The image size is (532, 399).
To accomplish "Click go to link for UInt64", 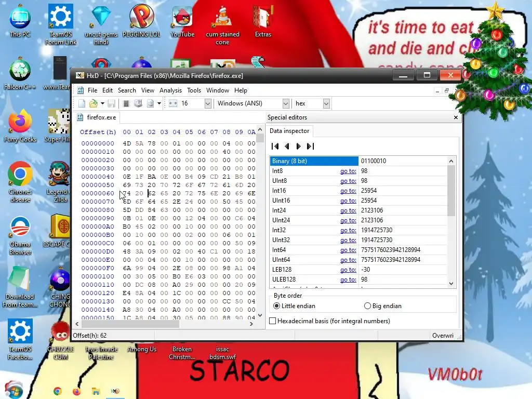I will tap(348, 260).
